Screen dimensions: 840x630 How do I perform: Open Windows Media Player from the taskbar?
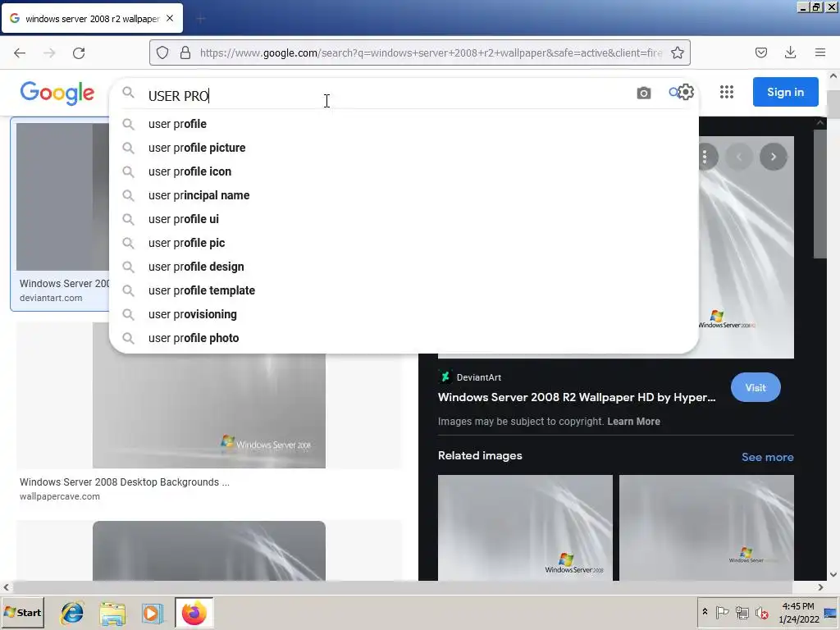tap(153, 612)
